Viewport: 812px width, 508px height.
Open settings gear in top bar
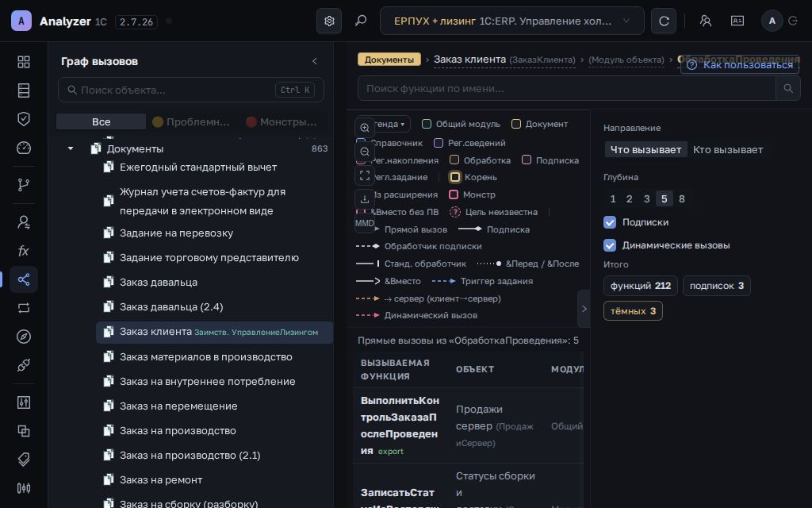pos(329,21)
